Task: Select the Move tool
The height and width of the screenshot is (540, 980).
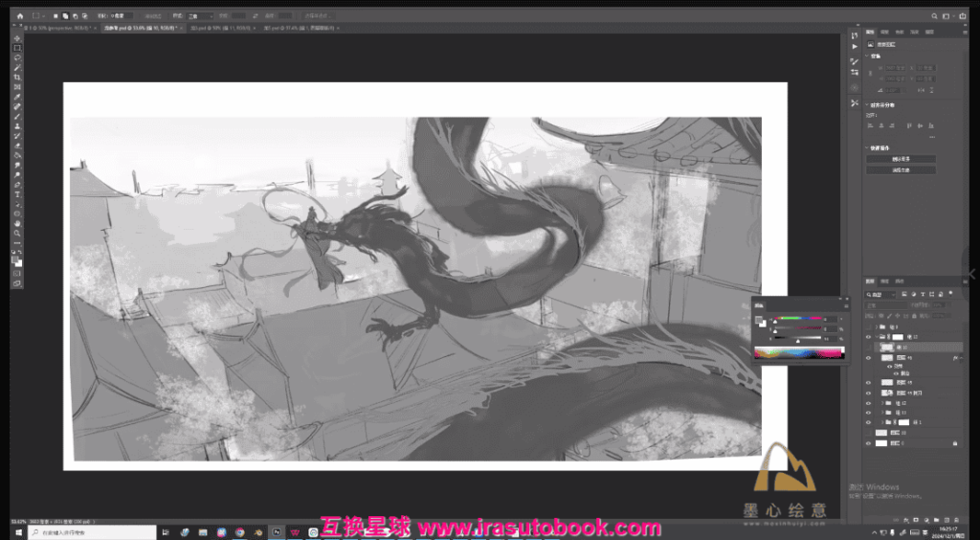Action: click(x=17, y=38)
